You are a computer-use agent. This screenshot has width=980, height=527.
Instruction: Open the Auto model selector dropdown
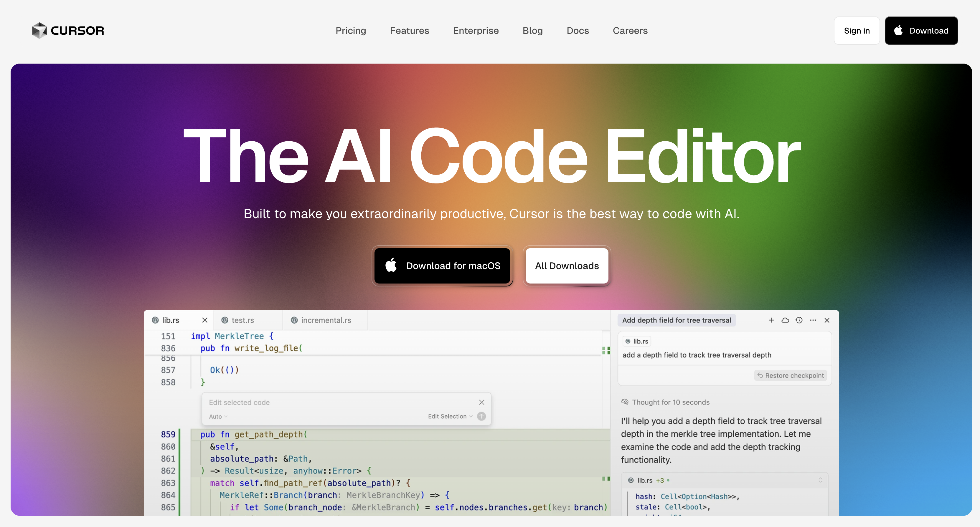[218, 416]
